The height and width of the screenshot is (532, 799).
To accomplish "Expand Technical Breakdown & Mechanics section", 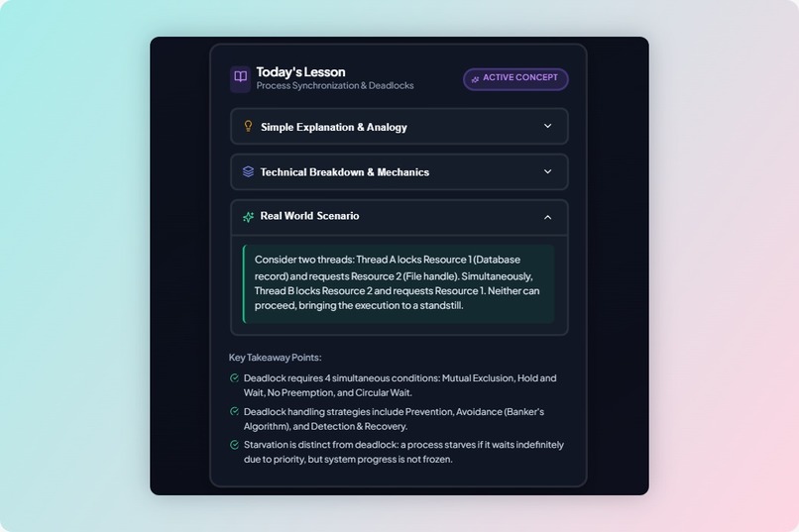I will [x=399, y=172].
